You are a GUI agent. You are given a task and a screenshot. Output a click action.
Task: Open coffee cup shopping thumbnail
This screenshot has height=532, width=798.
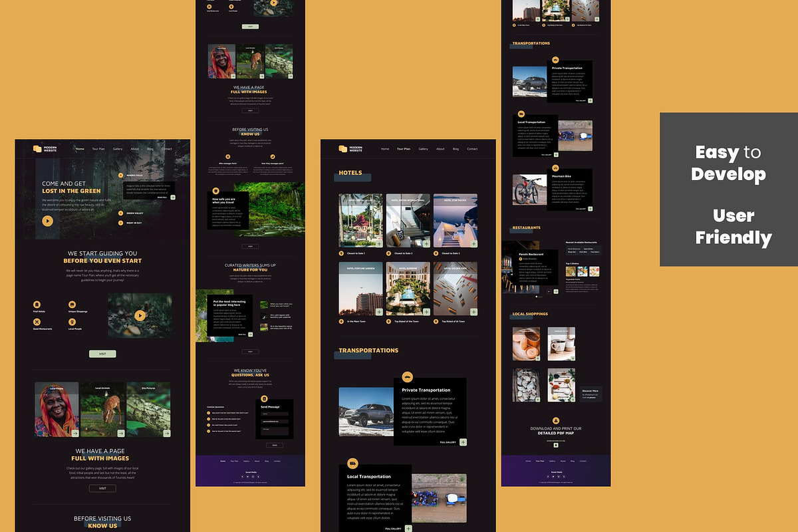[561, 344]
